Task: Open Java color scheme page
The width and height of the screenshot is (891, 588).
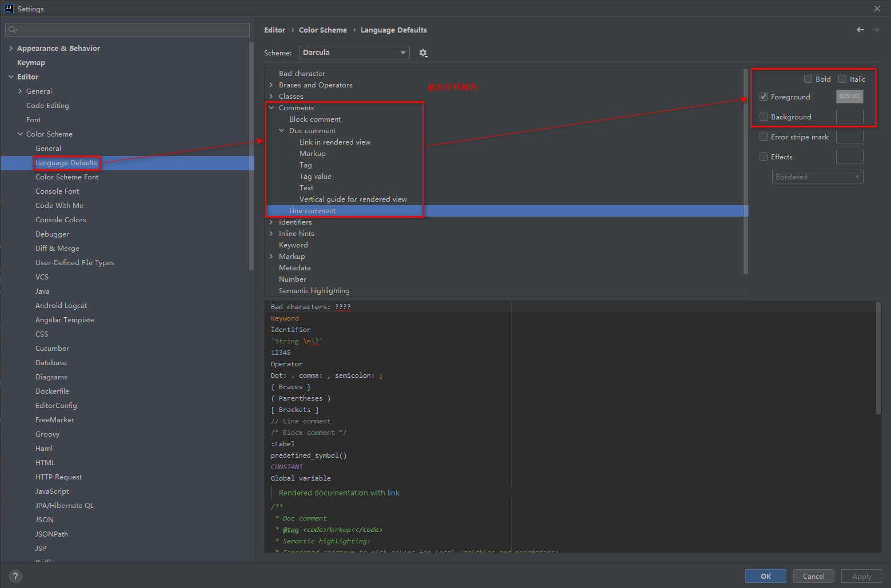Action: [x=42, y=291]
